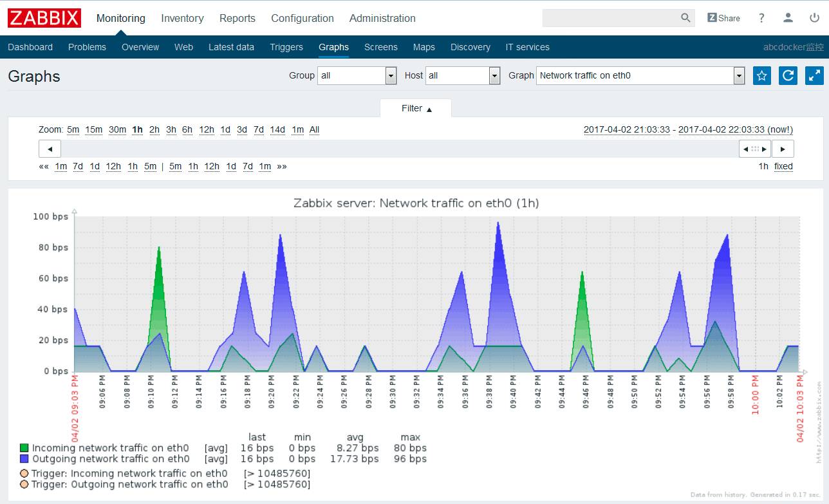Set zoom to 14d
829x504 pixels.
(277, 129)
